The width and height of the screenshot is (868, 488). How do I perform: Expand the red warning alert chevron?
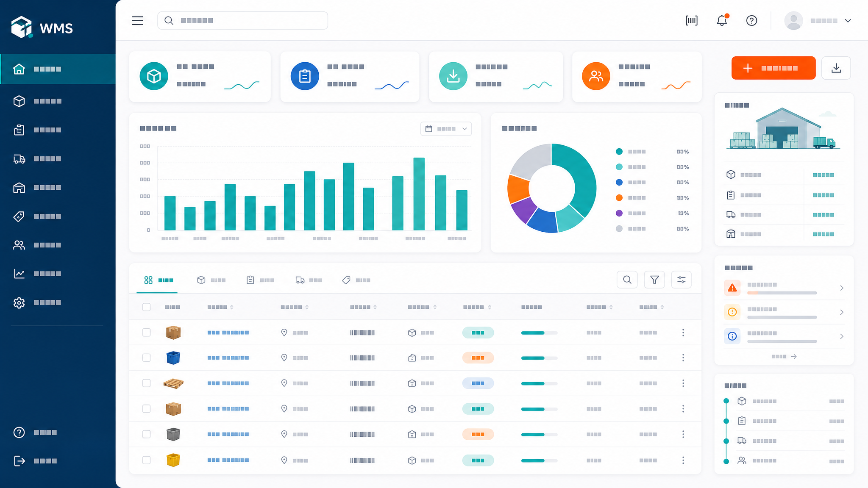[842, 288]
